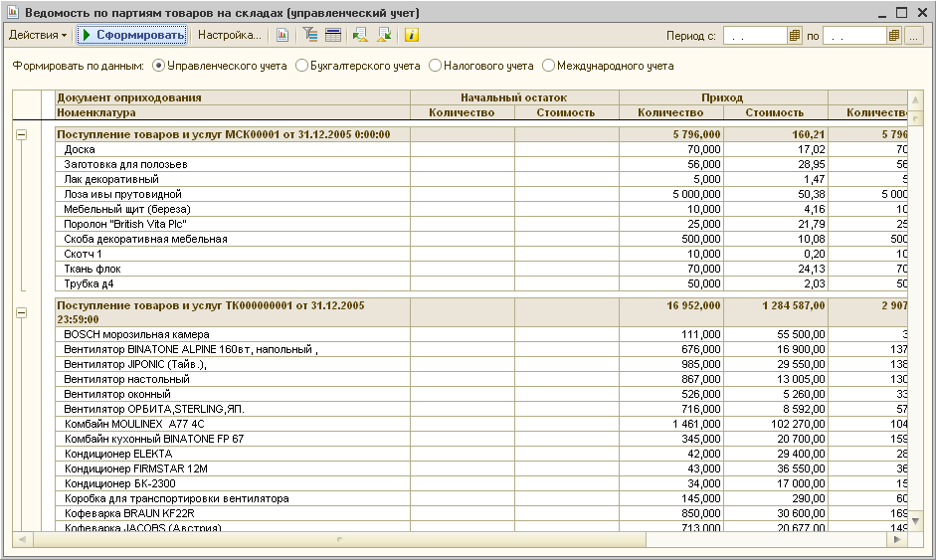Click the restore settings icon with left arrow

click(x=360, y=35)
